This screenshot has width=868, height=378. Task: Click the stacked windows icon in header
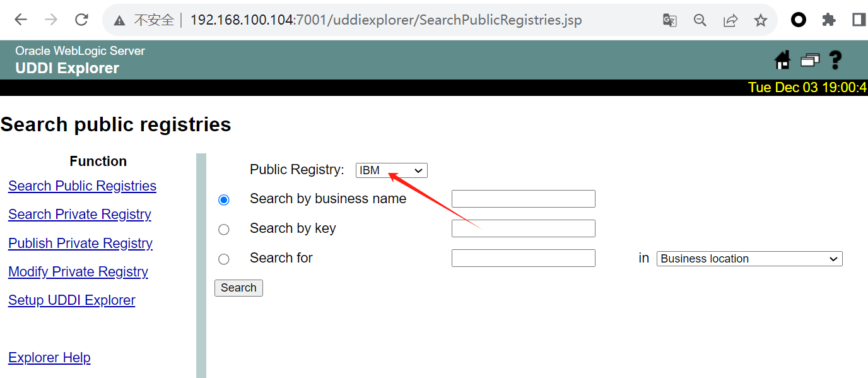(809, 60)
